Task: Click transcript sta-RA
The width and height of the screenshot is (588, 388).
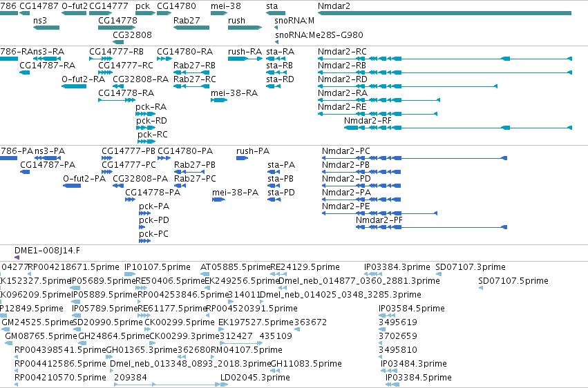Action: pyautogui.click(x=280, y=51)
